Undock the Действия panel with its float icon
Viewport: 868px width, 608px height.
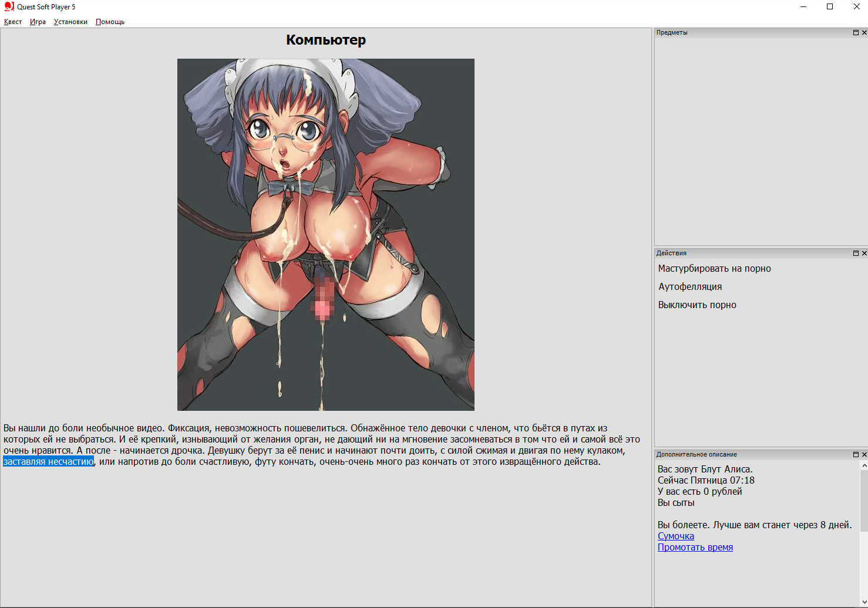pos(856,254)
